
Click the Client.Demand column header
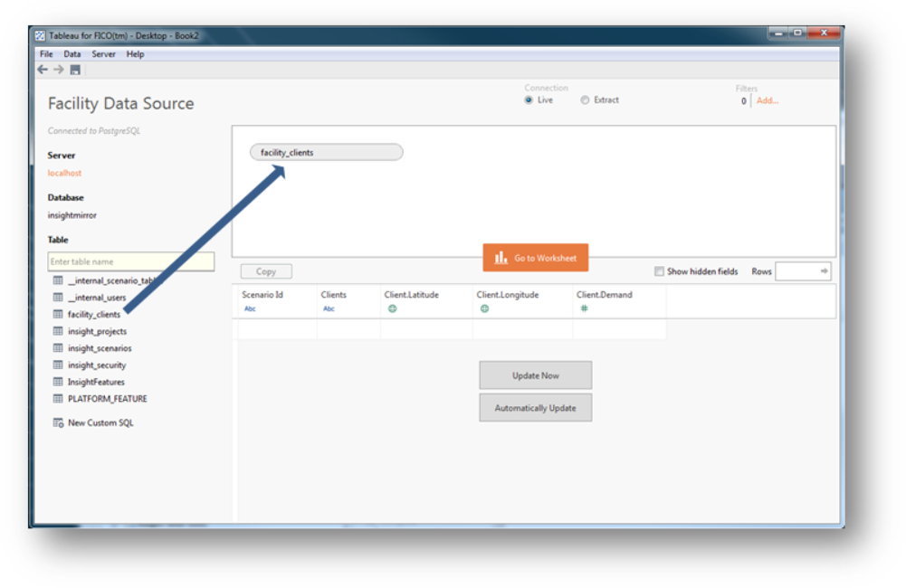click(605, 295)
